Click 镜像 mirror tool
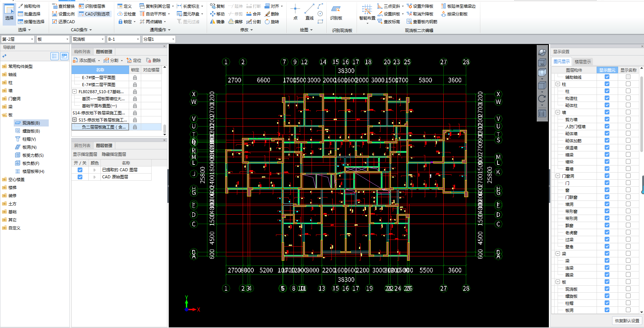The image size is (644, 328). pos(217,22)
